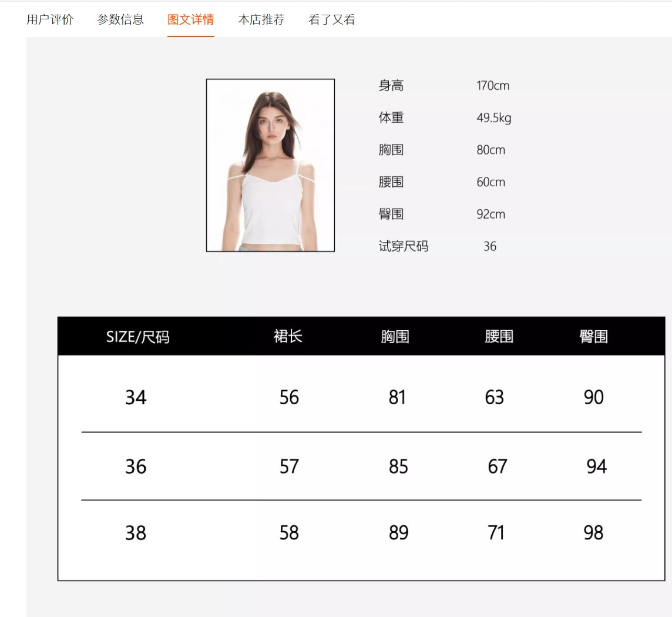Screen dimensions: 672x617
Task: Select size 34 in the size column
Action: tap(136, 398)
